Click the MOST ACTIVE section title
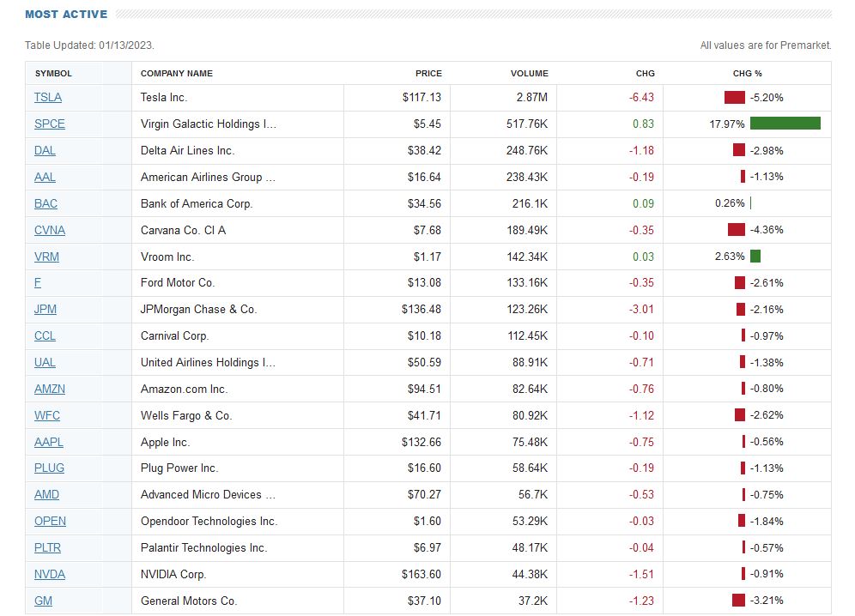Screen dimensions: 855x616 (x=64, y=14)
